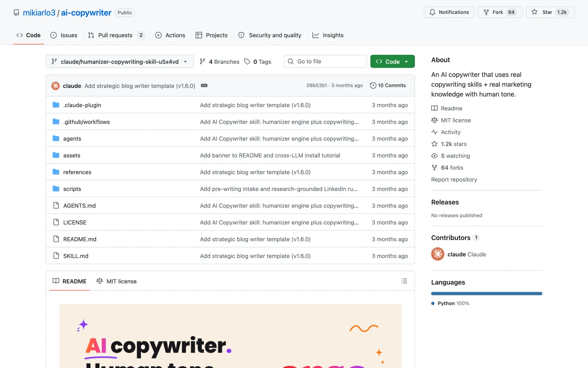Click the README outline list icon
This screenshot has width=588, height=368.
[x=404, y=281]
